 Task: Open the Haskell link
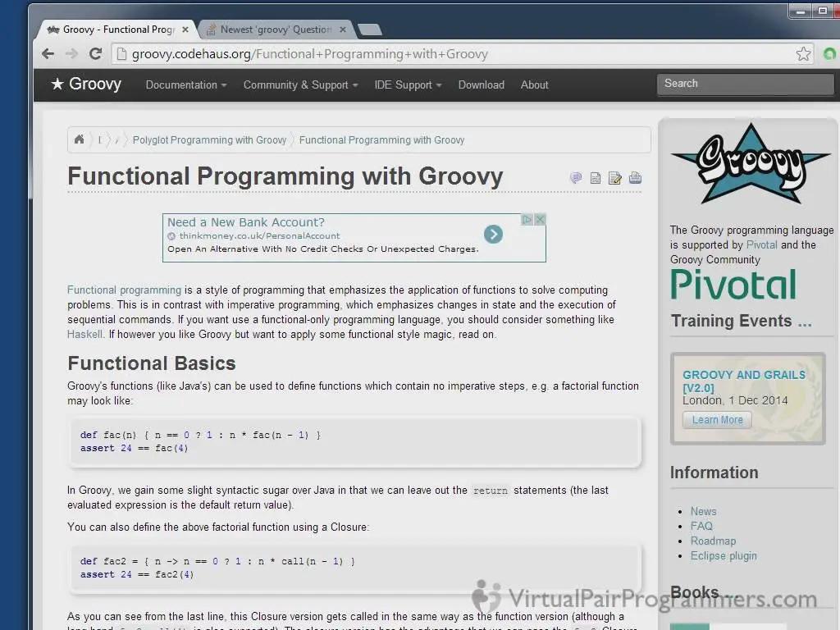pyautogui.click(x=84, y=335)
